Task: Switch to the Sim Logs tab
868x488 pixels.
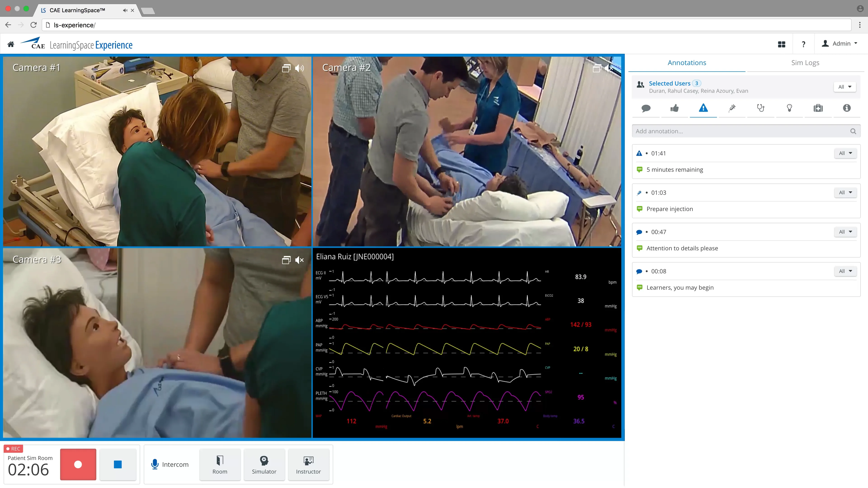Action: 805,63
